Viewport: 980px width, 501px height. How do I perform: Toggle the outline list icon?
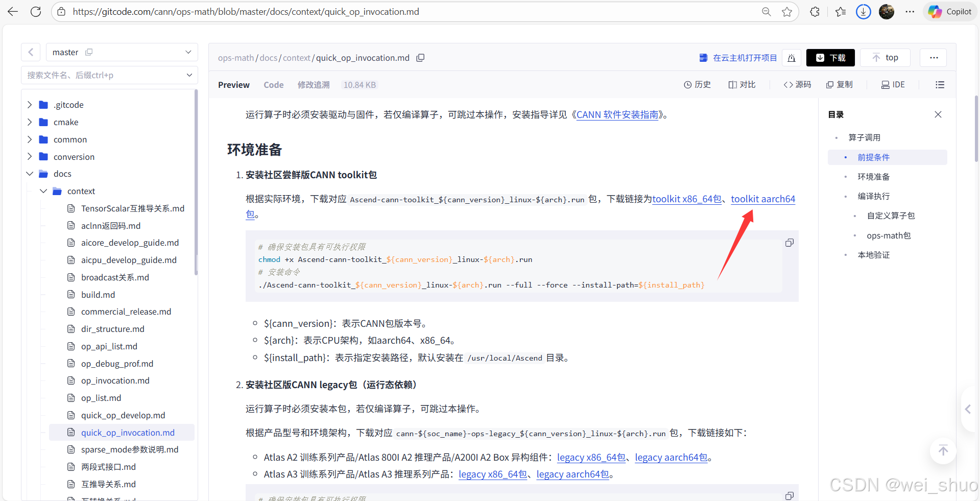(x=940, y=85)
